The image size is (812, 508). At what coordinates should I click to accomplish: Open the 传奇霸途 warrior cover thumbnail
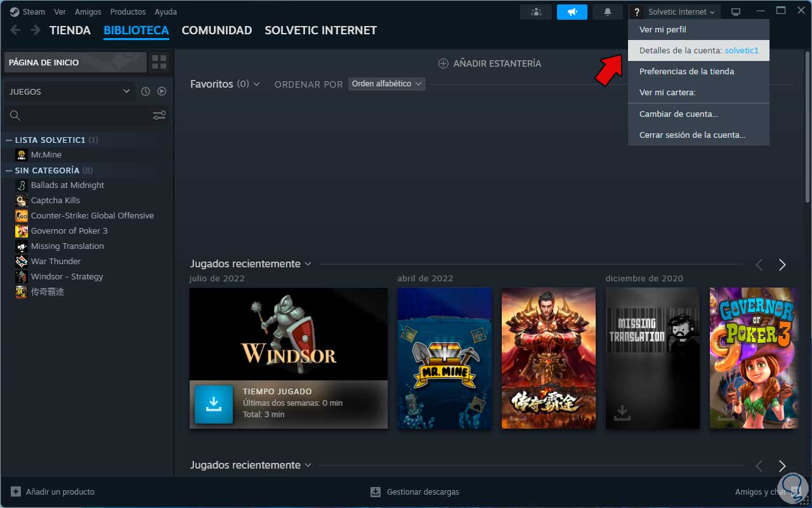(549, 358)
